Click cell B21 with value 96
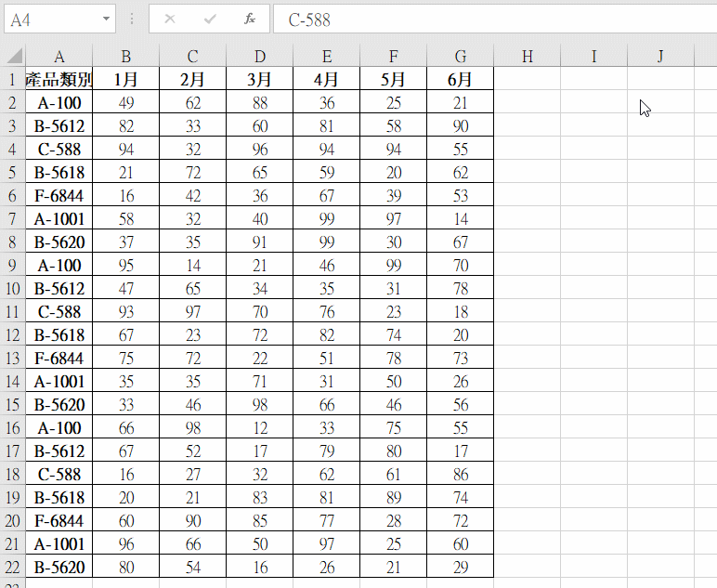Image resolution: width=717 pixels, height=588 pixels. click(125, 543)
